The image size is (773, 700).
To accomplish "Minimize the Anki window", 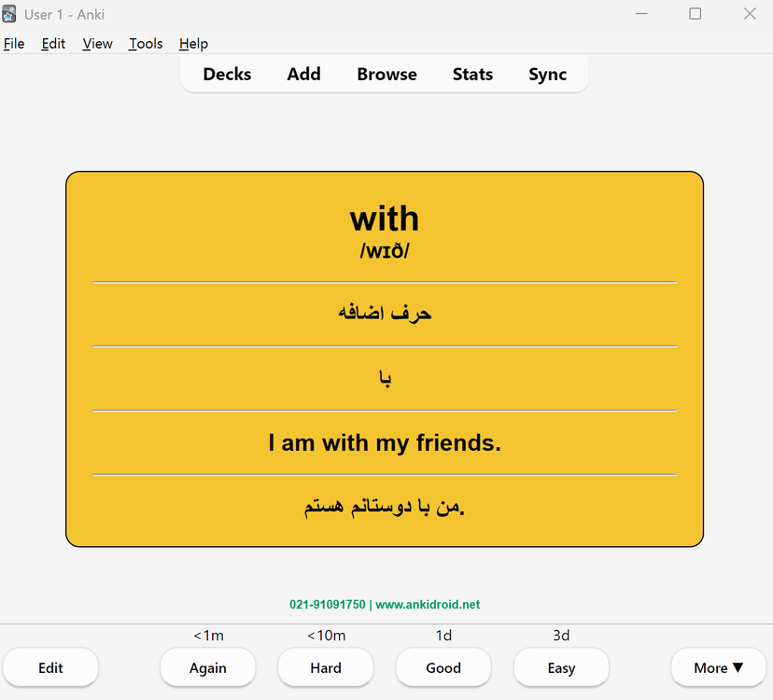I will coord(641,14).
